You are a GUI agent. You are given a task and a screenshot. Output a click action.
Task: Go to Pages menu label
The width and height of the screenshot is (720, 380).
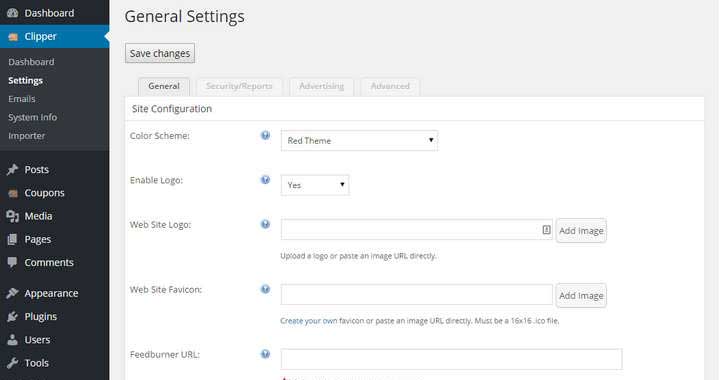tap(38, 240)
